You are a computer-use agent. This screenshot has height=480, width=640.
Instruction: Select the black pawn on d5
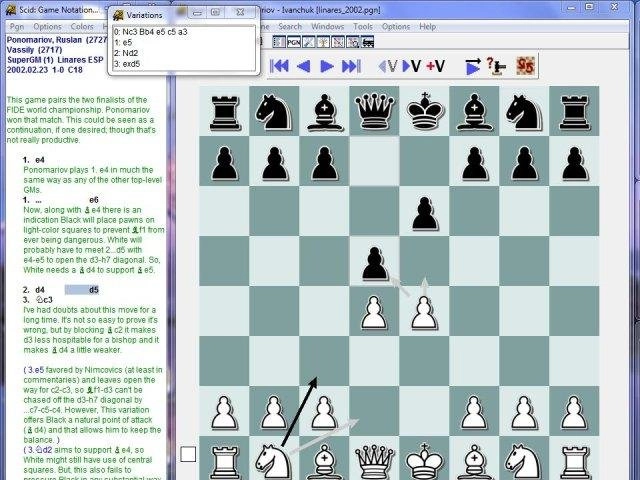(374, 261)
